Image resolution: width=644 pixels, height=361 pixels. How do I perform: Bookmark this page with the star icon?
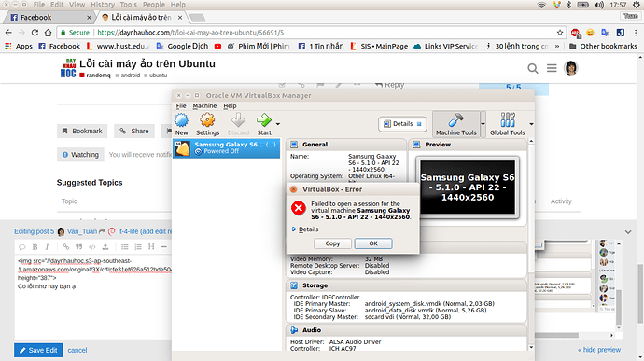coord(560,33)
